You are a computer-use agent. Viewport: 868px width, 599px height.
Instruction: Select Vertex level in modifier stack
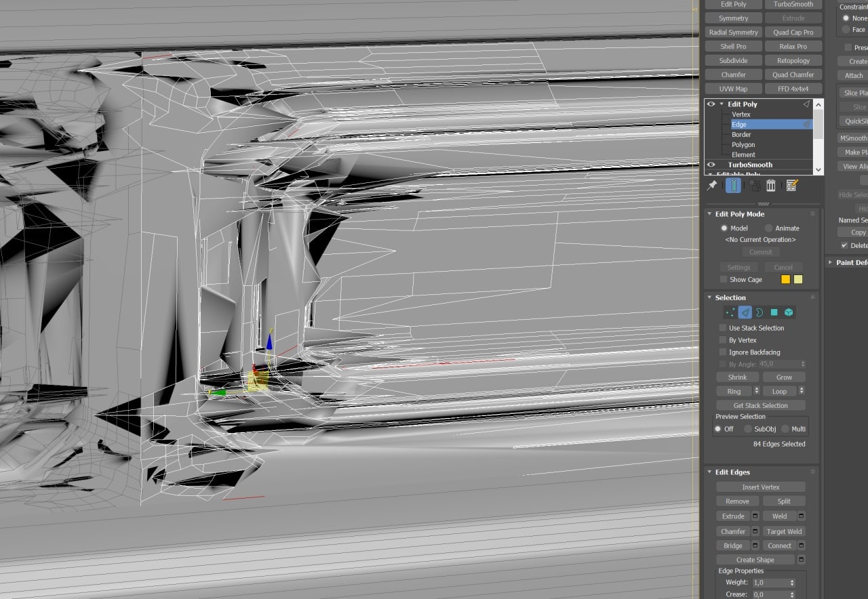click(x=741, y=115)
